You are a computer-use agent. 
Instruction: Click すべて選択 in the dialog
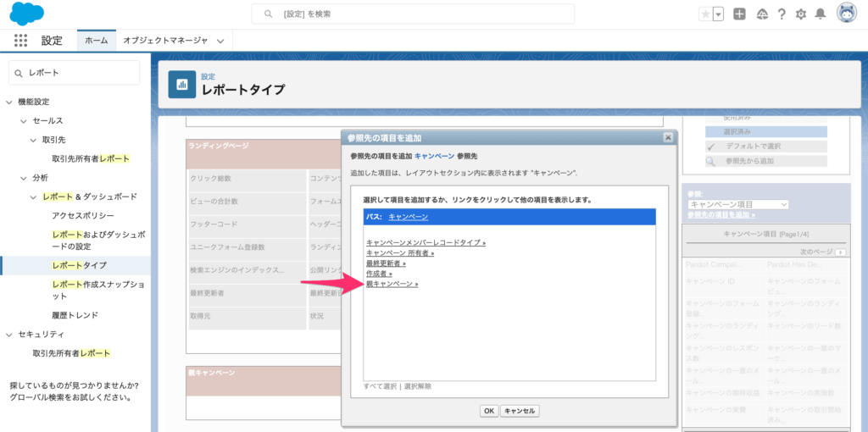coord(380,386)
